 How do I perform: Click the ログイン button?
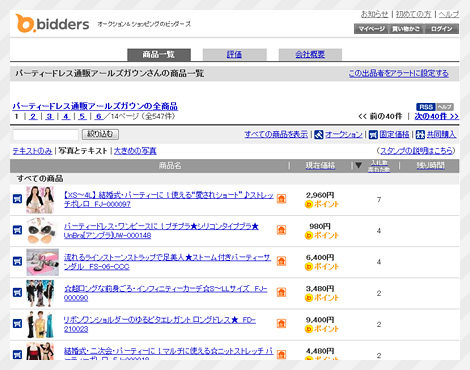(x=441, y=29)
